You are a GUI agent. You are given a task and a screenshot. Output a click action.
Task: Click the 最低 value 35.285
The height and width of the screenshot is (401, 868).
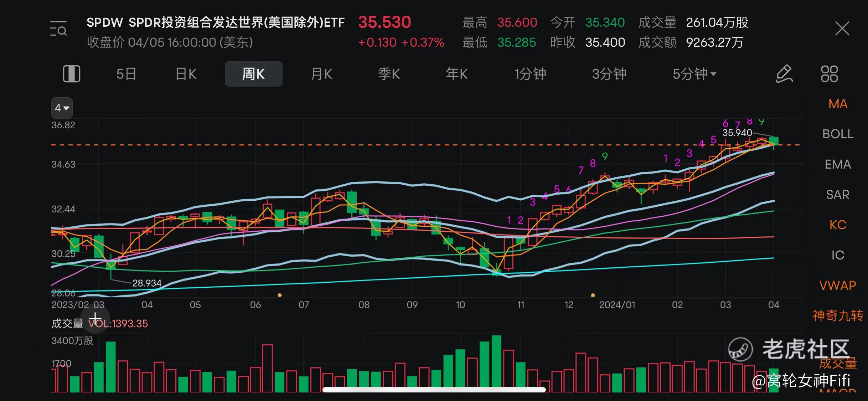tap(516, 42)
